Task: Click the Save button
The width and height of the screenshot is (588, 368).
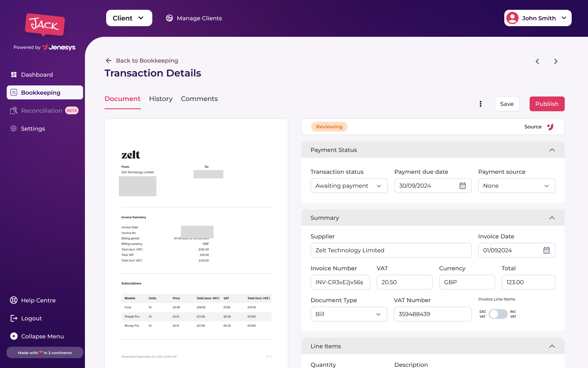Action: pos(507,104)
